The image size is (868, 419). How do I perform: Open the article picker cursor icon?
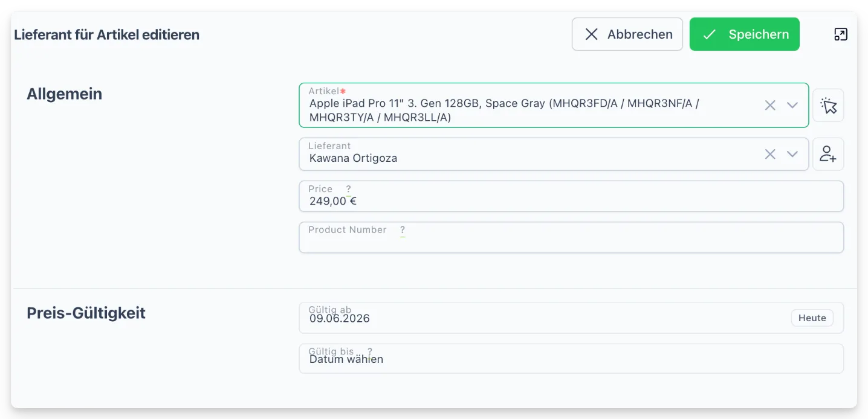828,106
